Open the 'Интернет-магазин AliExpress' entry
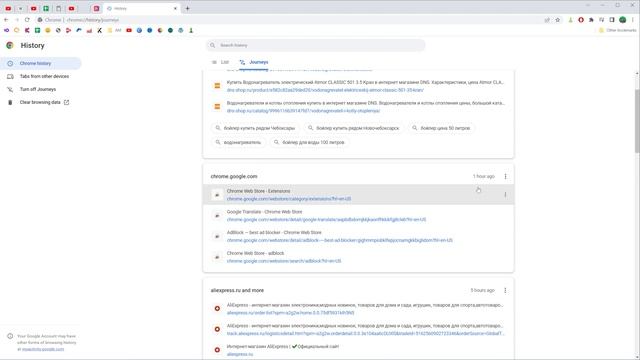Image resolution: width=640 pixels, height=360 pixels. point(358,350)
